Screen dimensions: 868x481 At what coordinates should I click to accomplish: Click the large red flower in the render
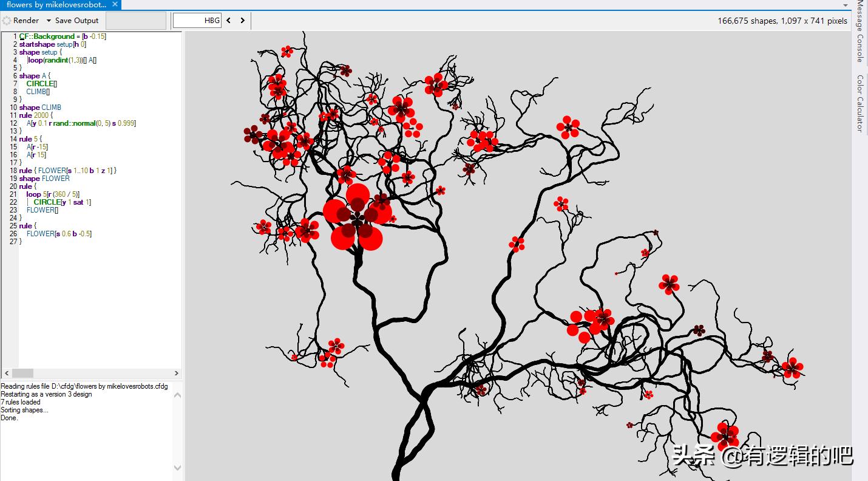(357, 217)
